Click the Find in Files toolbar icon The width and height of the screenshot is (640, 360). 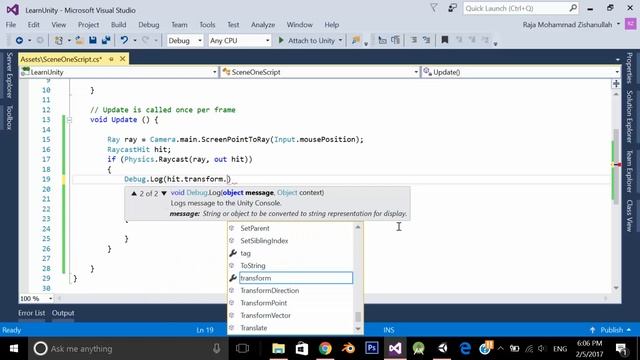pos(356,40)
